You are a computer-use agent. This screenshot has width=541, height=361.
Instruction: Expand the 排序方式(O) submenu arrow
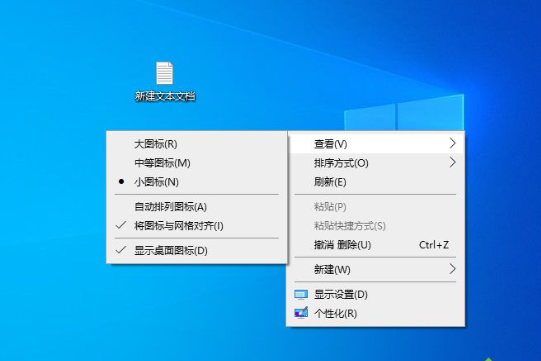pos(452,162)
